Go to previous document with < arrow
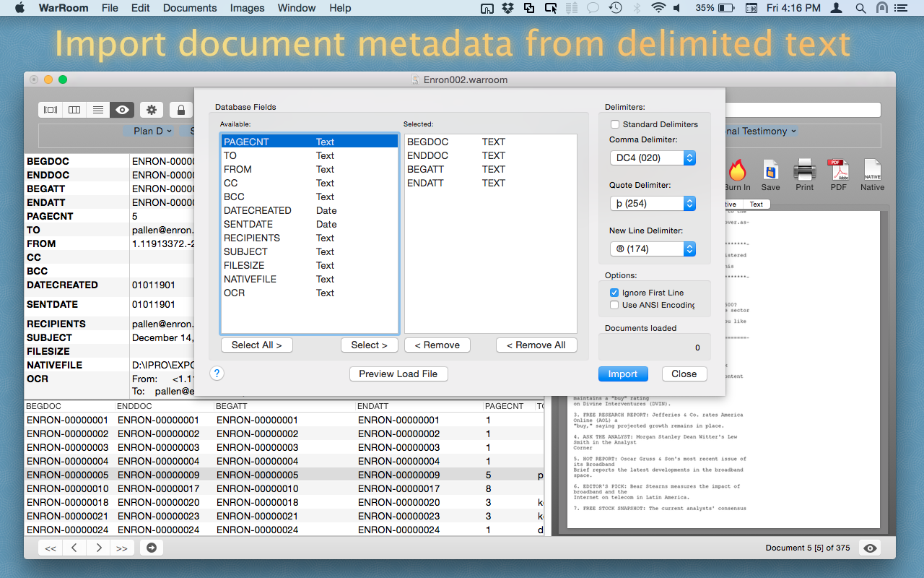The height and width of the screenshot is (578, 924). click(x=74, y=548)
